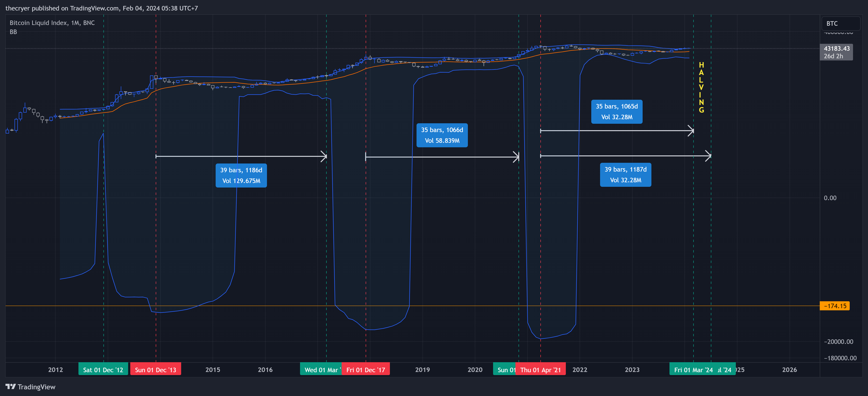
Task: Click the 'Thu 01 Apr '21' date marker
Action: tap(540, 370)
